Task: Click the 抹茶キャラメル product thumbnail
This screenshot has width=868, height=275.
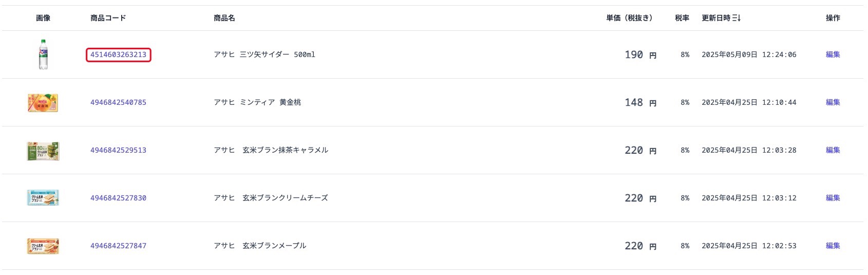Action: click(43, 151)
